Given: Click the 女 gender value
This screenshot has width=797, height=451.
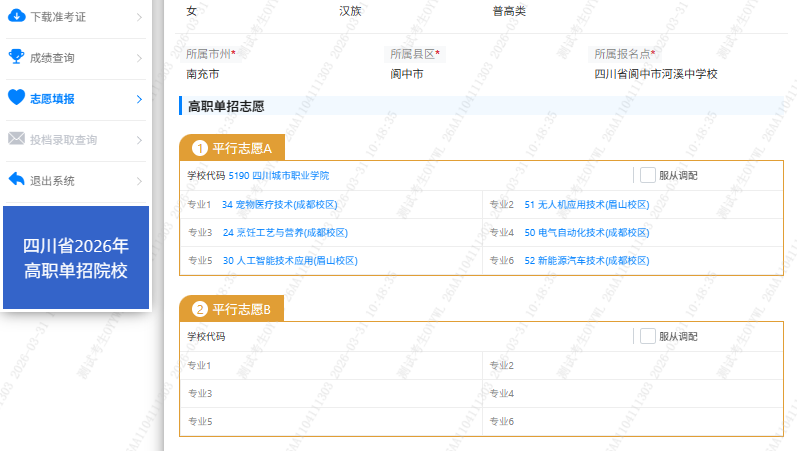Looking at the screenshot, I should coord(191,11).
